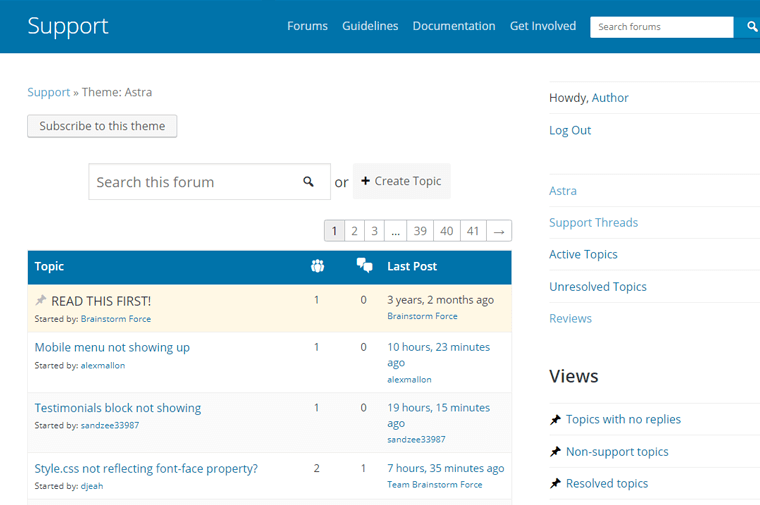The image size is (760, 505).
Task: Click pin icon beside Resolved topics
Action: coord(555,484)
